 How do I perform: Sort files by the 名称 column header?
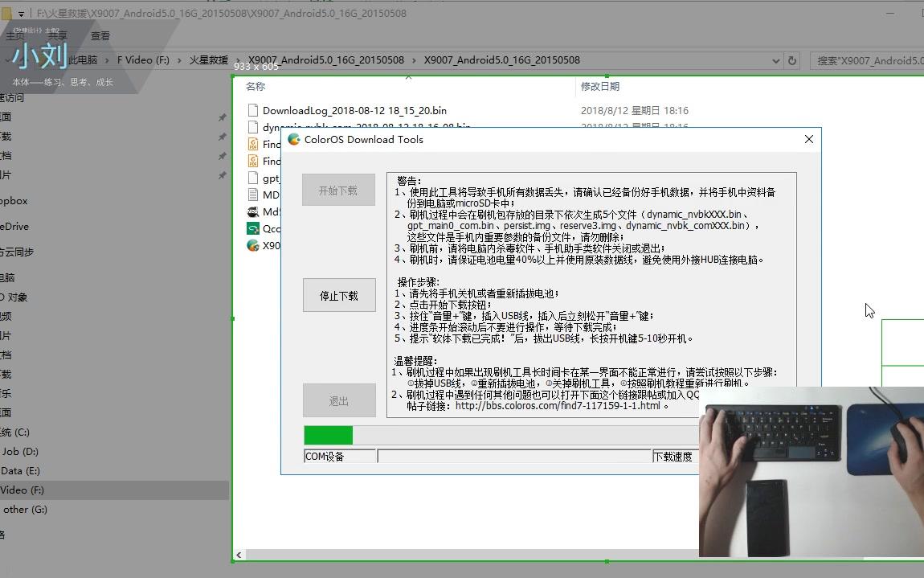256,87
